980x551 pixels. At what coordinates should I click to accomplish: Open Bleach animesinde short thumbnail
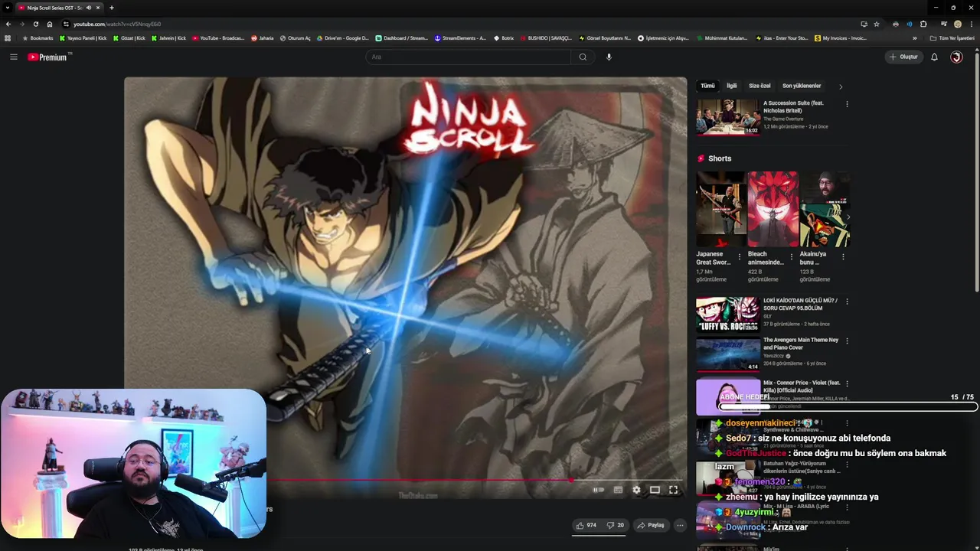coord(773,208)
